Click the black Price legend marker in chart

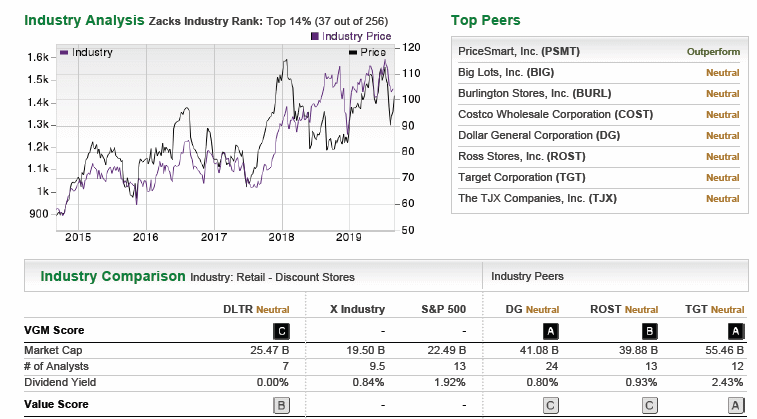(353, 52)
